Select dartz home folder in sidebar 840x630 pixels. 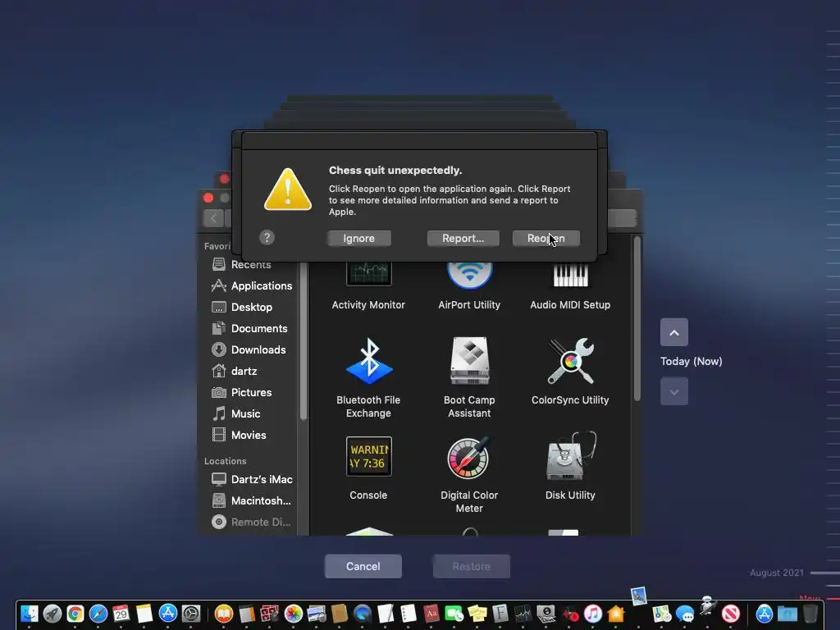(x=234, y=372)
